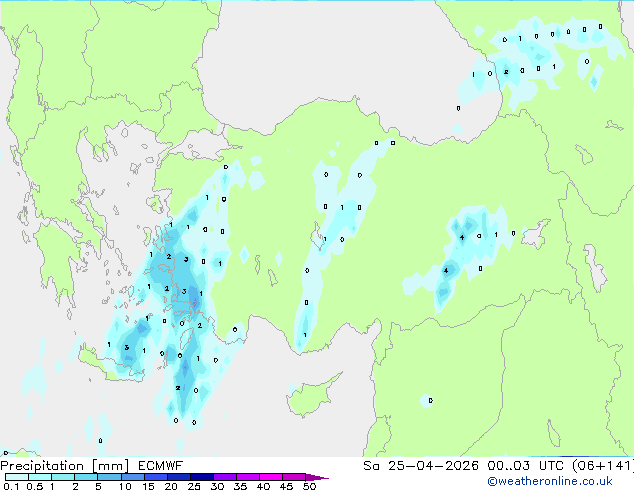Select the 45–50 mm legend swatch
Image resolution: width=634 pixels, height=490 pixels.
[x=294, y=477]
